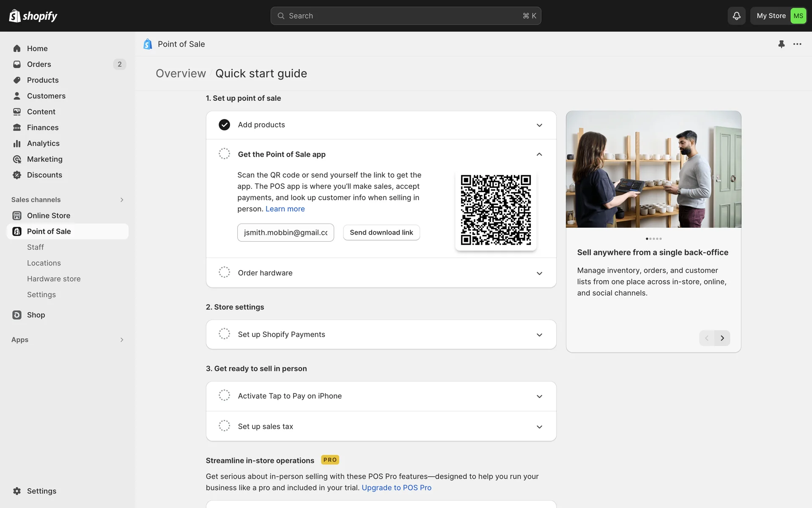
Task: Click the notifications bell icon
Action: click(736, 16)
